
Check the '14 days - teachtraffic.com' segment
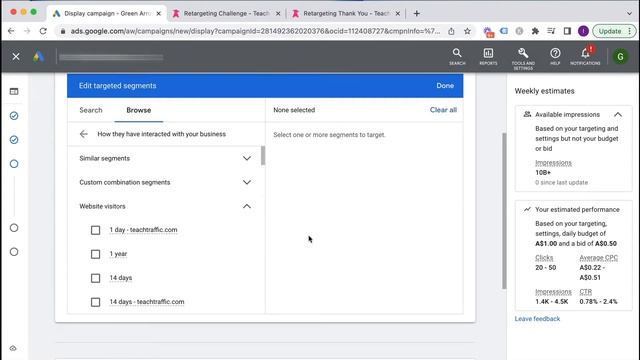[96, 302]
